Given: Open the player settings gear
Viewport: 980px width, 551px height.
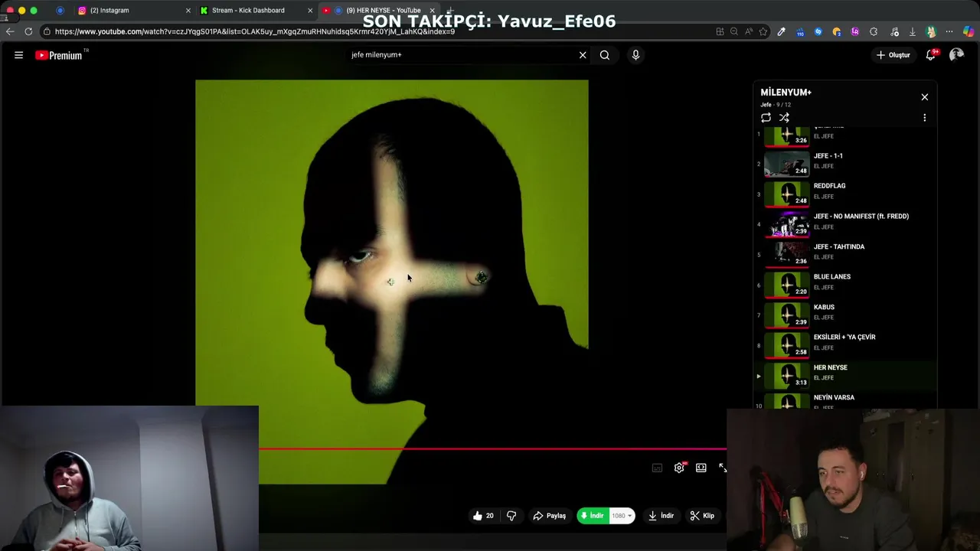Looking at the screenshot, I should 679,468.
